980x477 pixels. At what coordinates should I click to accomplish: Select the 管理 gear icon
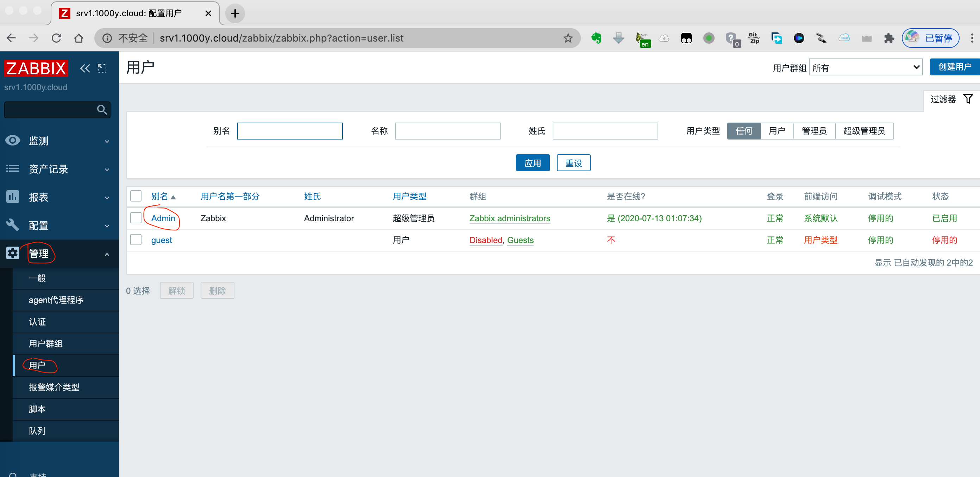[13, 253]
